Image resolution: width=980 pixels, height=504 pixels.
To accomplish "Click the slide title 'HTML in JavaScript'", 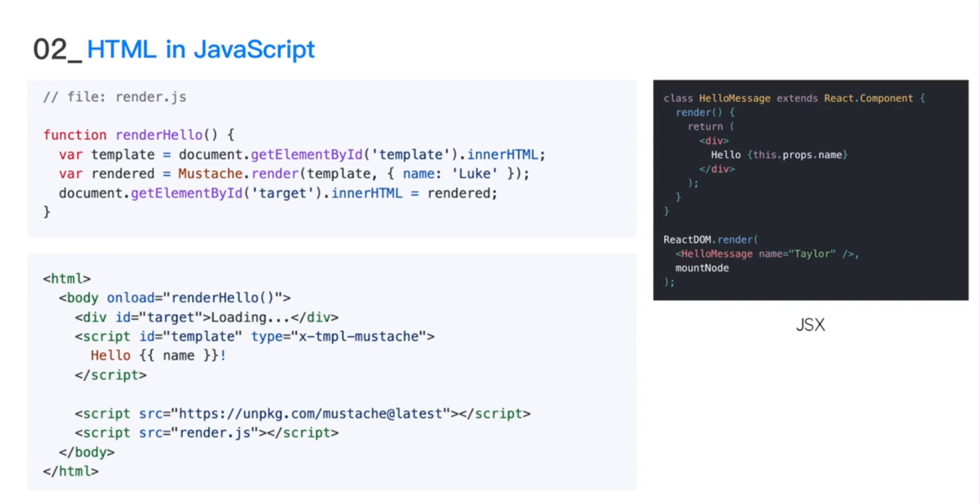I will 201,50.
